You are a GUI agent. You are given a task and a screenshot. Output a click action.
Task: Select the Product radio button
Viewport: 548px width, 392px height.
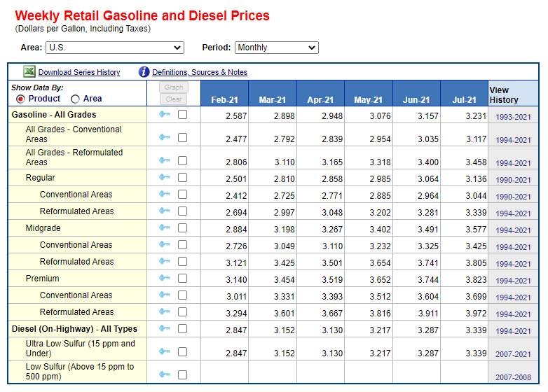20,99
